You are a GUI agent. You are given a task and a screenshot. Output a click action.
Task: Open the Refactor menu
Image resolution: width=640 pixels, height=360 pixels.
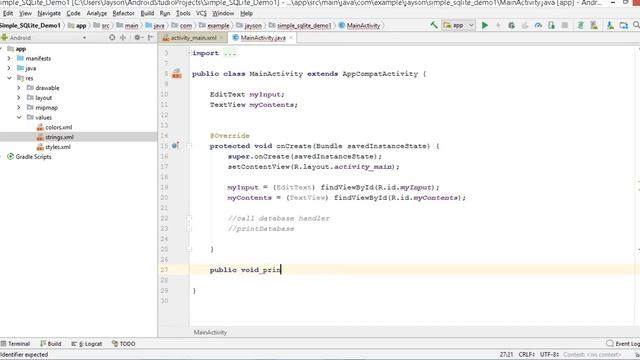point(124,13)
